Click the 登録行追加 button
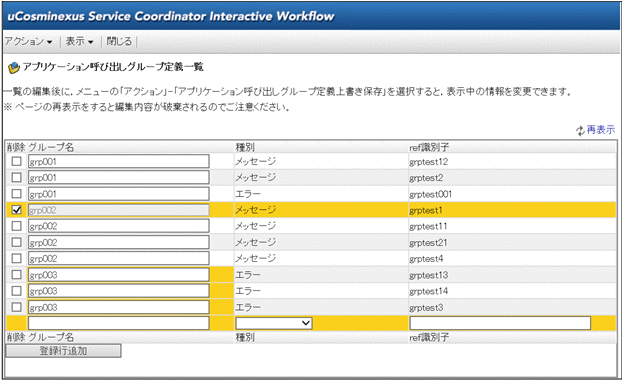The height and width of the screenshot is (381, 623). [63, 351]
